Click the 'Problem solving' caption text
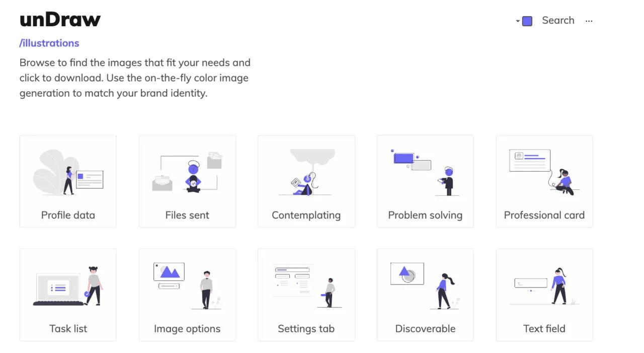 click(x=425, y=216)
